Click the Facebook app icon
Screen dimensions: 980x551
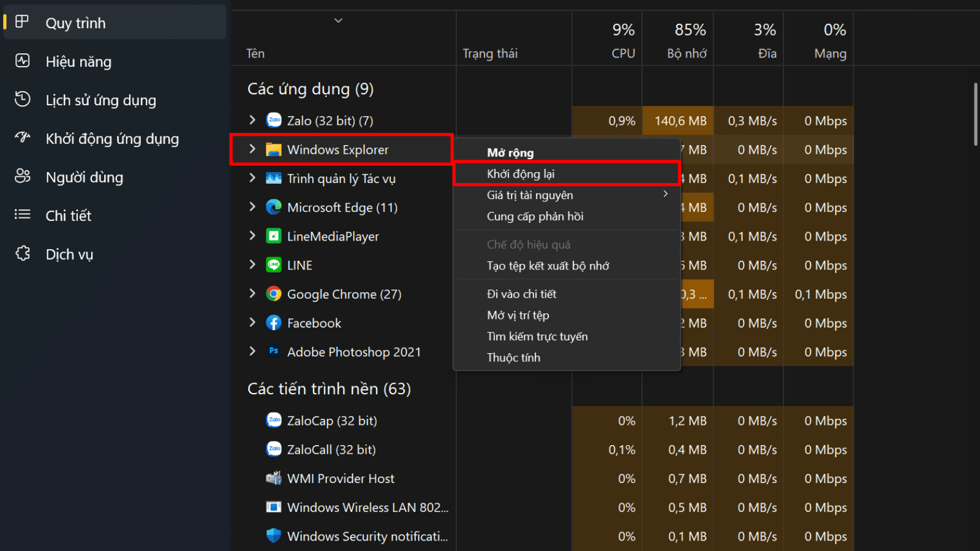[x=274, y=323]
